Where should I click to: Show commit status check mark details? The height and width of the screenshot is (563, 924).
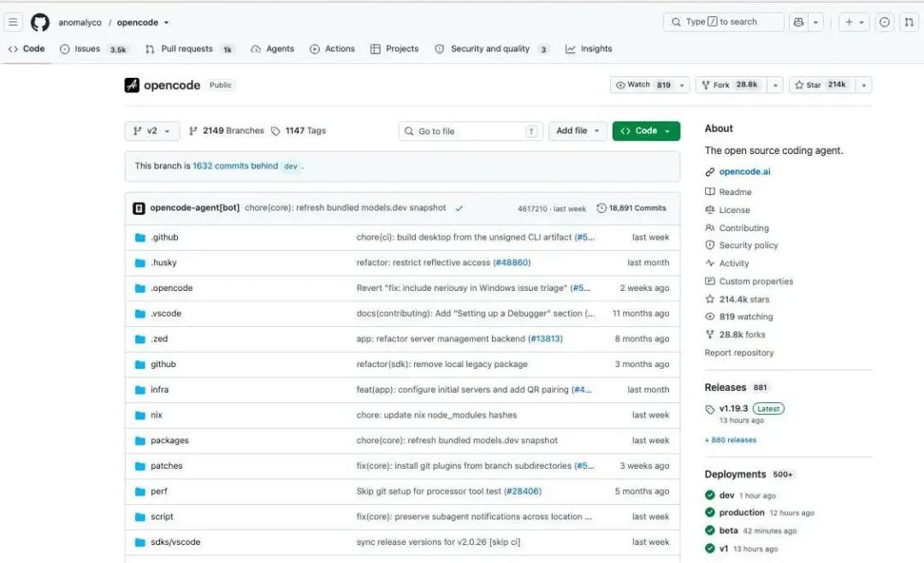point(459,208)
